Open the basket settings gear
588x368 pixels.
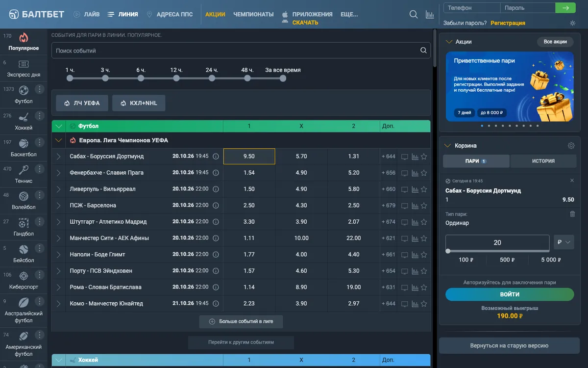(571, 146)
